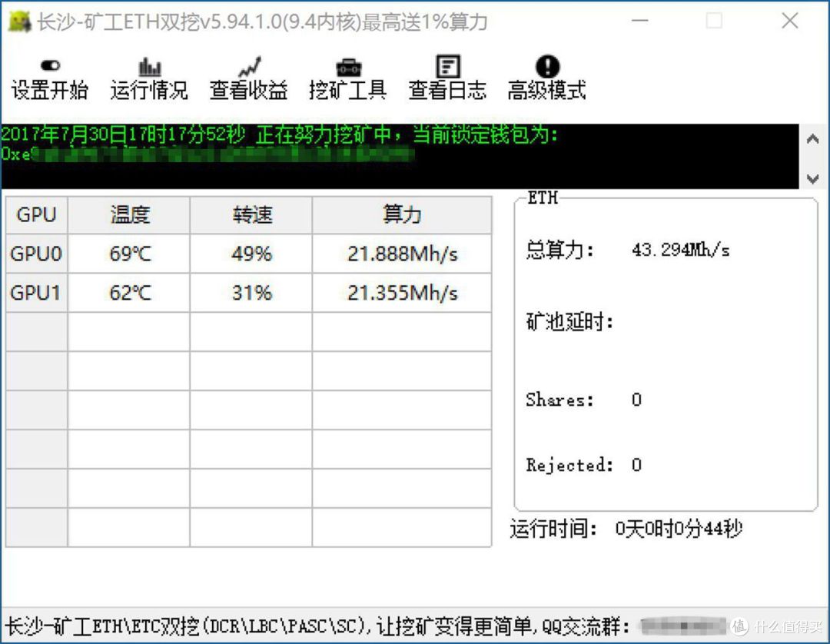This screenshot has width=830, height=644.
Task: Select the 高级模式 toolbar entry
Action: coord(547,91)
